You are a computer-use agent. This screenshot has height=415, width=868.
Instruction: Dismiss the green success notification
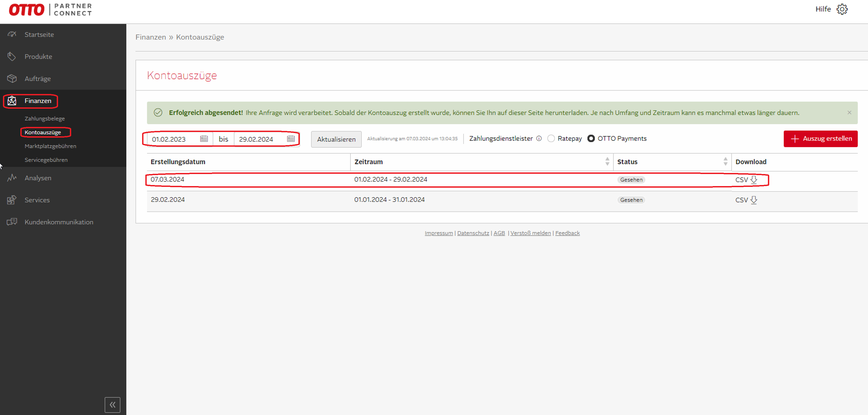tap(849, 113)
